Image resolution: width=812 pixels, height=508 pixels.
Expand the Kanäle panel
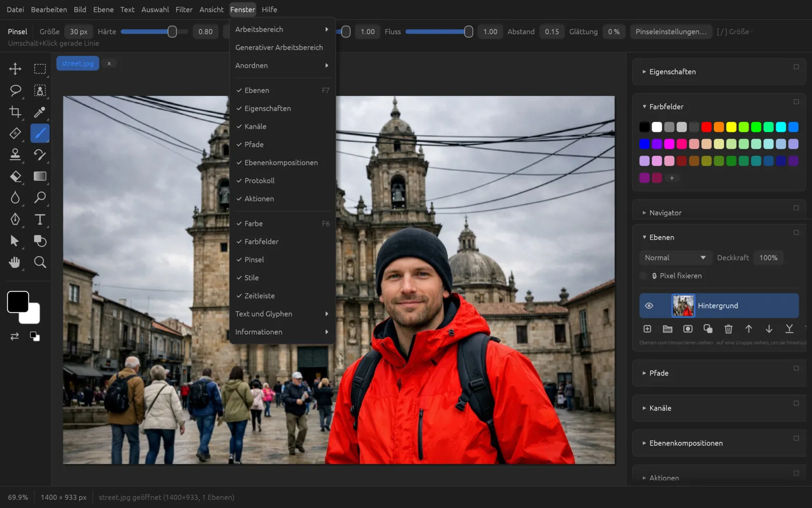tap(660, 408)
